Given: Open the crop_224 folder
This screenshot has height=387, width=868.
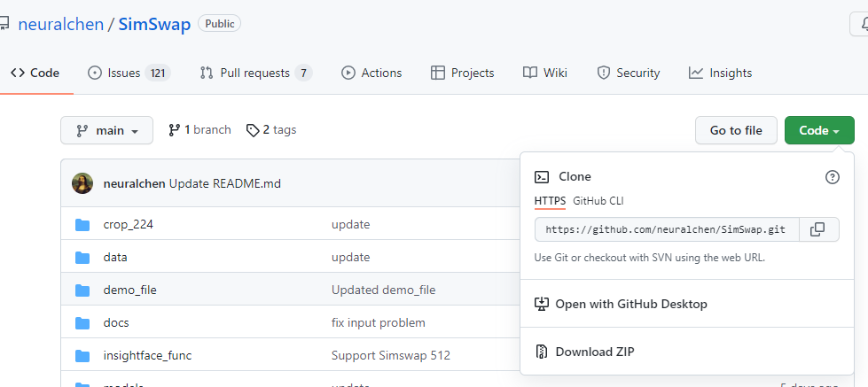Looking at the screenshot, I should click(129, 224).
